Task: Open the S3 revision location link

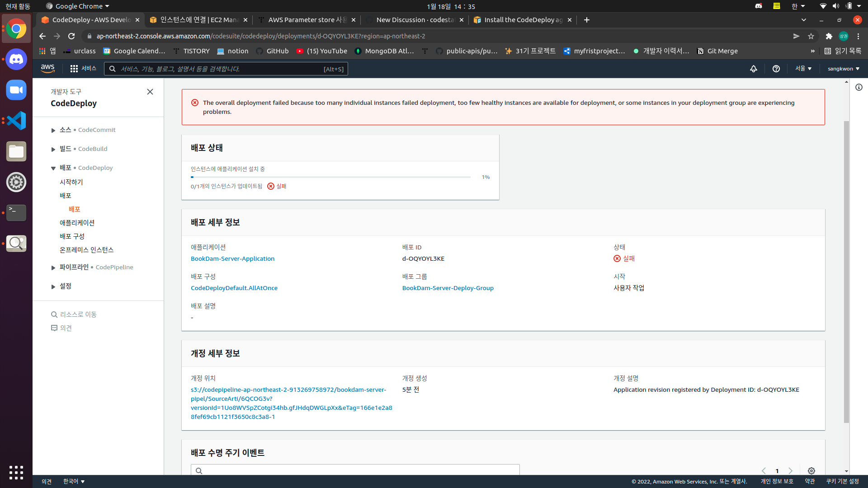Action: (292, 403)
